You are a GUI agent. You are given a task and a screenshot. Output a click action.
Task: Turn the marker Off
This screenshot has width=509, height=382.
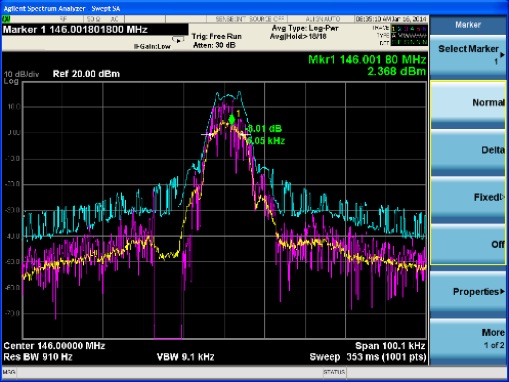point(468,245)
